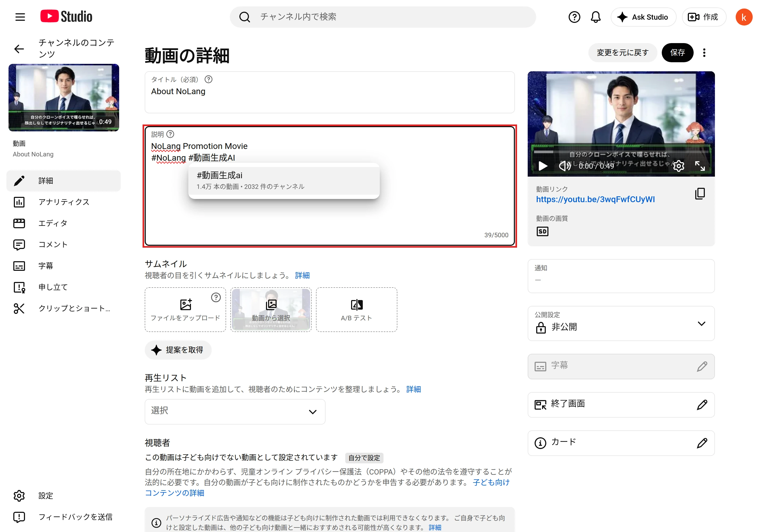Open the youtu.be video link
This screenshot has width=766, height=532.
click(595, 199)
